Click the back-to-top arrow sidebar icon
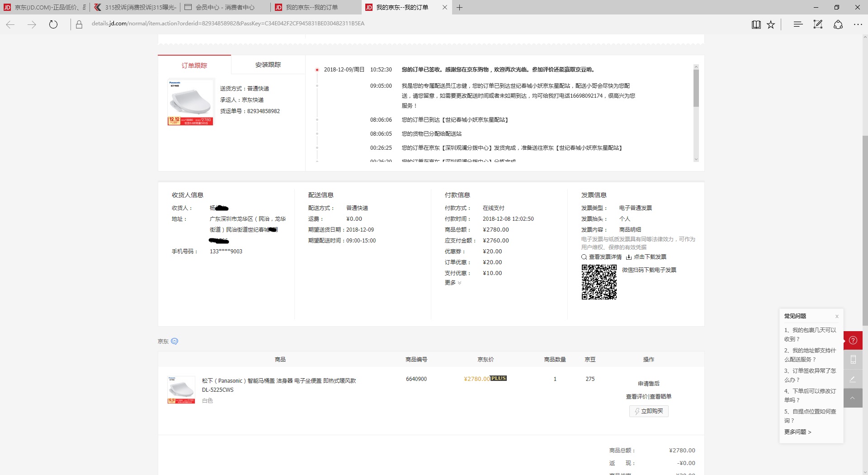This screenshot has height=475, width=868. coord(853,398)
